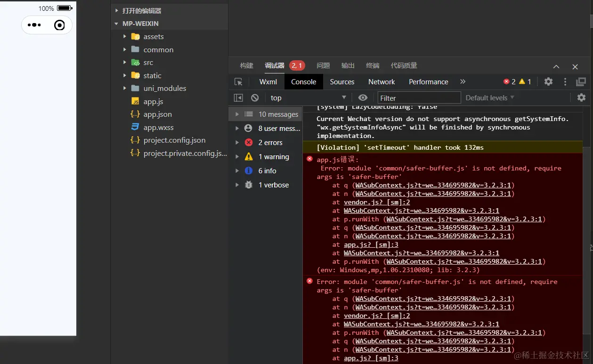Open console settings gear beside Default levels

tap(581, 97)
